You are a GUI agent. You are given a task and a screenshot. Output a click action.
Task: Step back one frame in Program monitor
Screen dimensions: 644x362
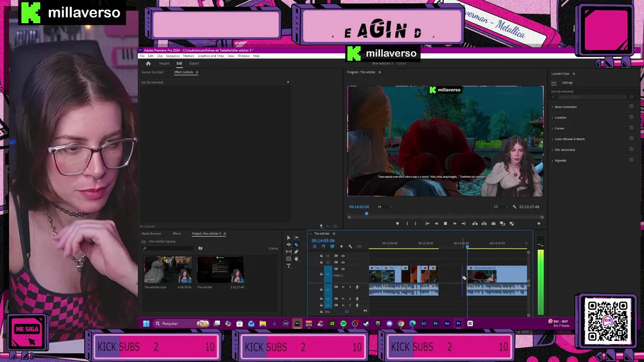click(436, 223)
